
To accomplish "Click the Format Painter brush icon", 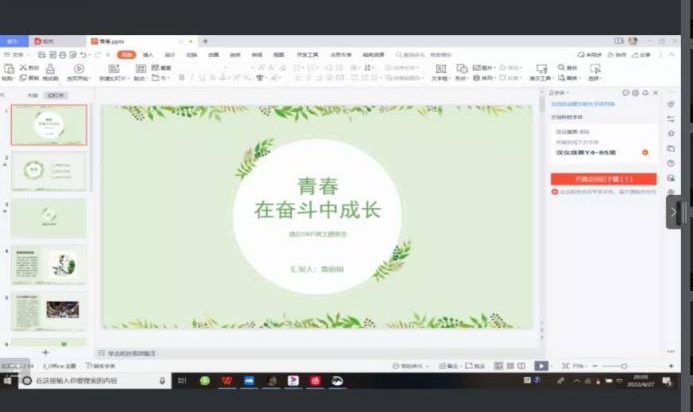I will pyautogui.click(x=49, y=69).
